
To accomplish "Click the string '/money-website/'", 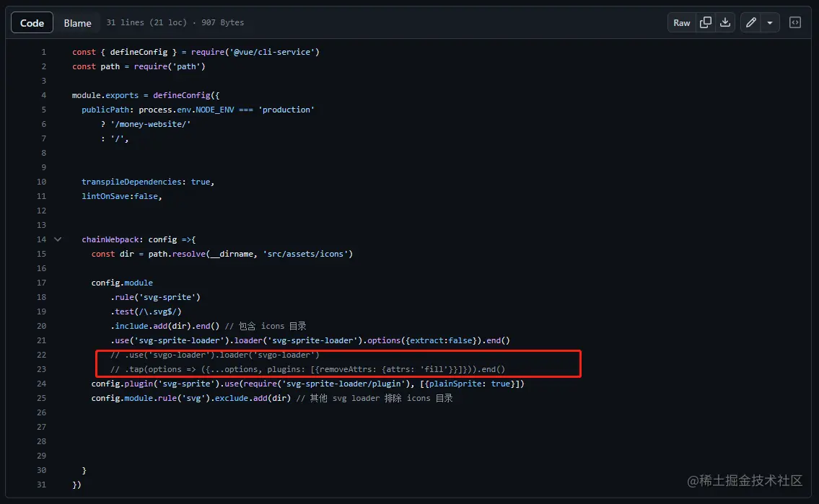I will click(150, 124).
